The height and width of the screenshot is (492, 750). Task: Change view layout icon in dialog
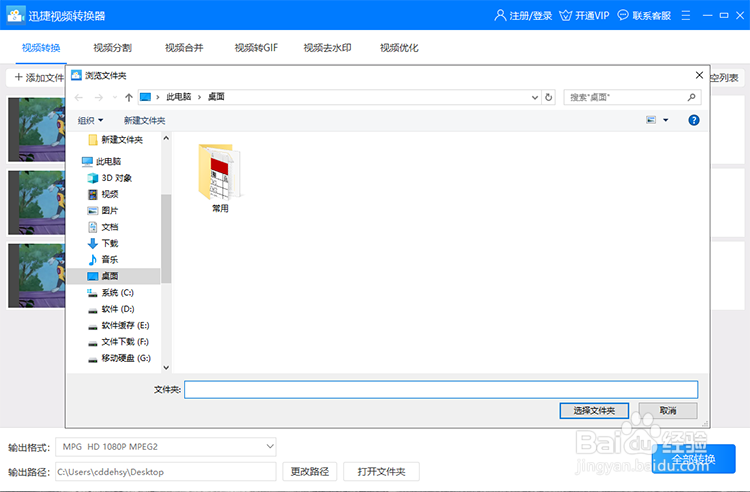[x=651, y=120]
